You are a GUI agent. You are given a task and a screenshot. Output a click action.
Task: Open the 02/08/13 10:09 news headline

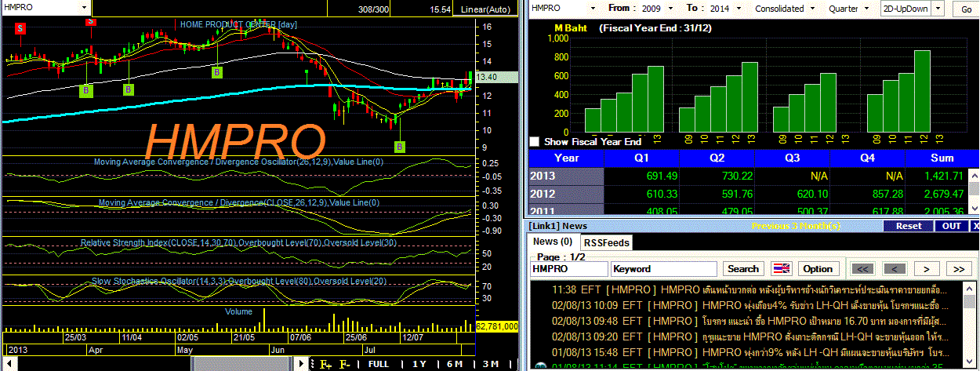point(748,306)
